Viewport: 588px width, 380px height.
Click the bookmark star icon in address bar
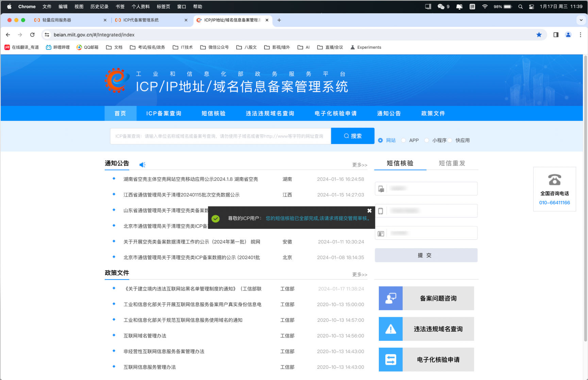coord(539,35)
